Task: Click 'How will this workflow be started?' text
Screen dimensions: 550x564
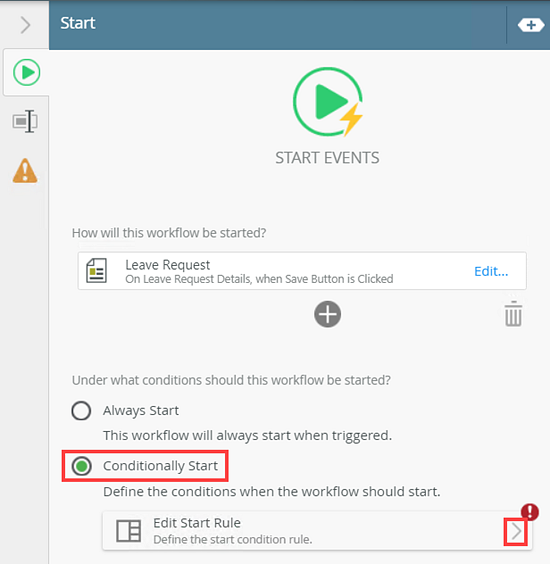Action: [x=169, y=233]
